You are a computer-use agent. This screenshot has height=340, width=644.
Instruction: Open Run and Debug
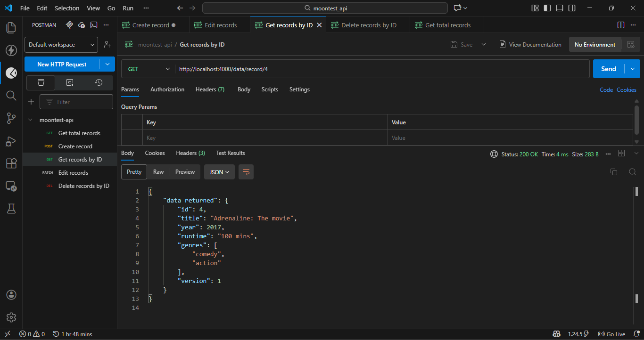click(x=11, y=141)
